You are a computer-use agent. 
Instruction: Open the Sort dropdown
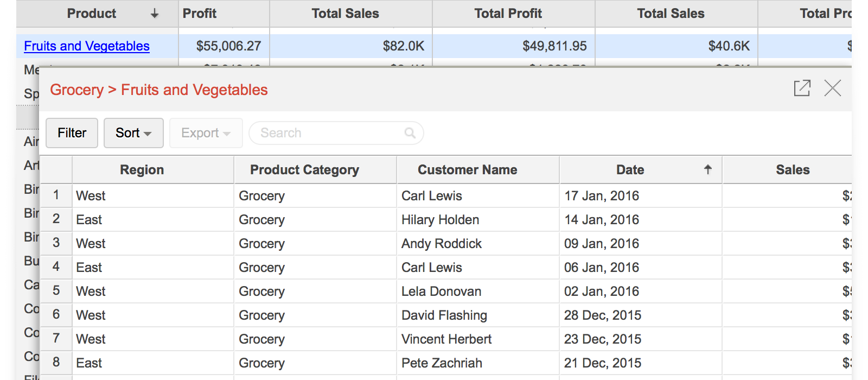point(133,133)
